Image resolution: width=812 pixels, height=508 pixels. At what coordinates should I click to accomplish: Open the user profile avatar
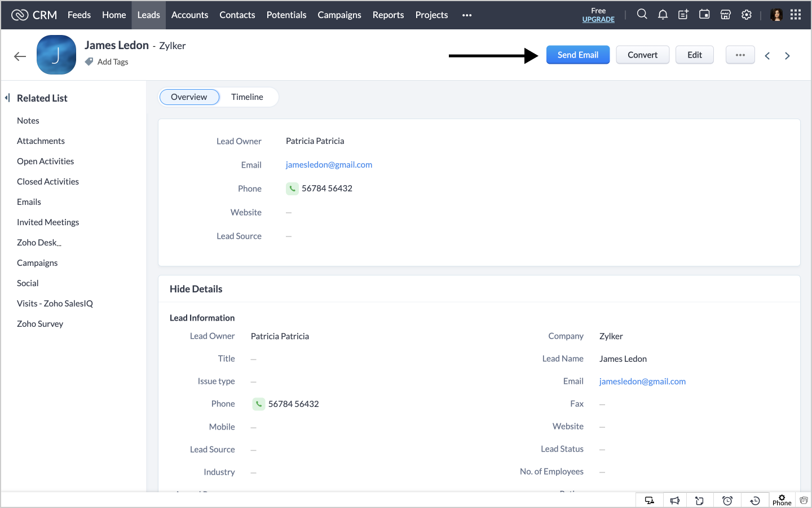click(776, 15)
